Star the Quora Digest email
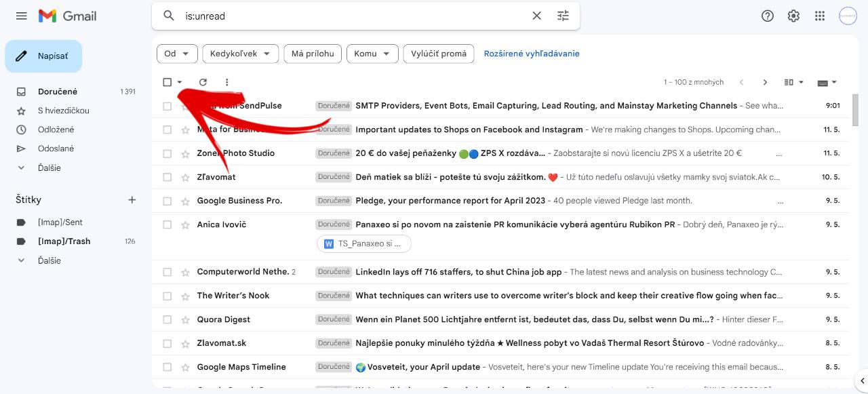868x394 pixels. 185,319
